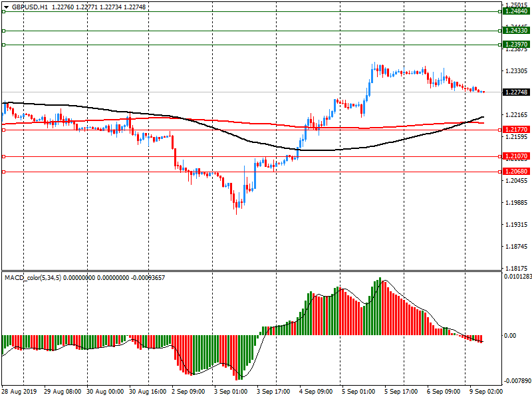The height and width of the screenshot is (399, 532).
Task: Select the green 1.24330 resistance level label
Action: (x=516, y=31)
